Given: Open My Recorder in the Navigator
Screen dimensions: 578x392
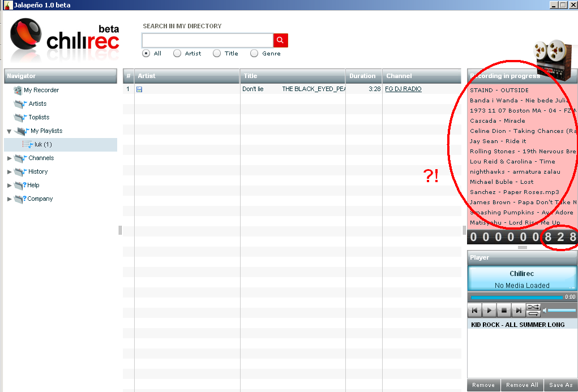Looking at the screenshot, I should (x=41, y=90).
